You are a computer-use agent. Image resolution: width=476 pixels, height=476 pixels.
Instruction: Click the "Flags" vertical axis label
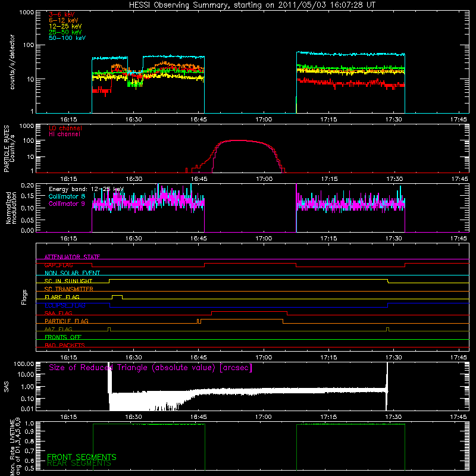click(24, 297)
